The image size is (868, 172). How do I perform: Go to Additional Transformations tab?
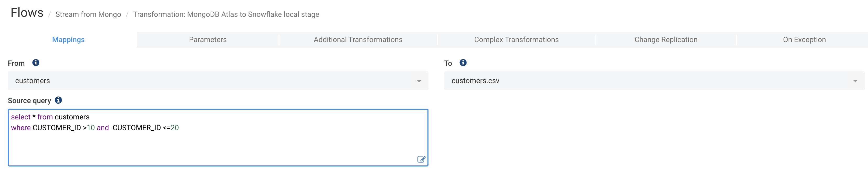pos(358,39)
